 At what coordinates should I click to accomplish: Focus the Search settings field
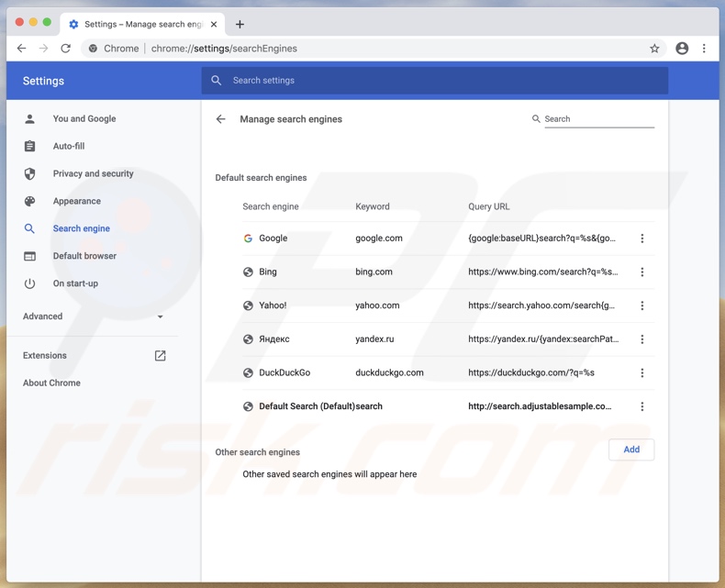(x=441, y=81)
